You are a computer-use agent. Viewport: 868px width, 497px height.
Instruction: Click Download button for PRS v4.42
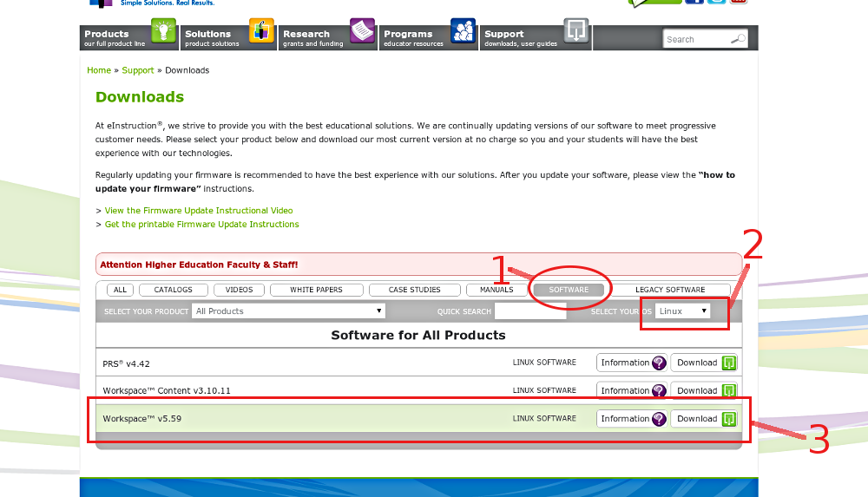tap(704, 363)
